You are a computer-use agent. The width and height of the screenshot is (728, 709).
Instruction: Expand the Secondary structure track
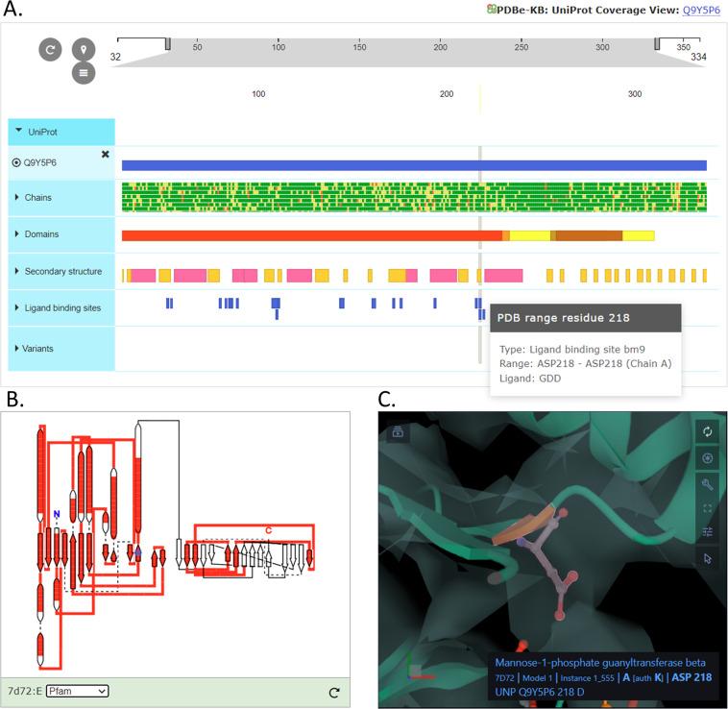17,271
